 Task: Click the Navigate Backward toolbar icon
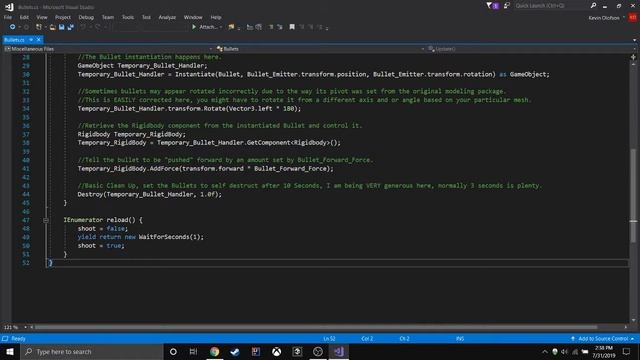tap(13, 27)
